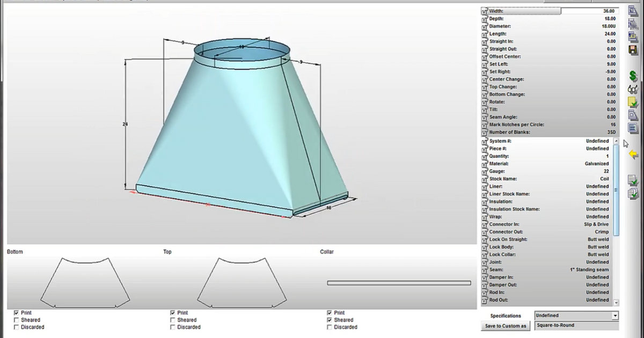Check Discarded under the Collar pattern
Screen dimensions: 644x338
tap(330, 327)
